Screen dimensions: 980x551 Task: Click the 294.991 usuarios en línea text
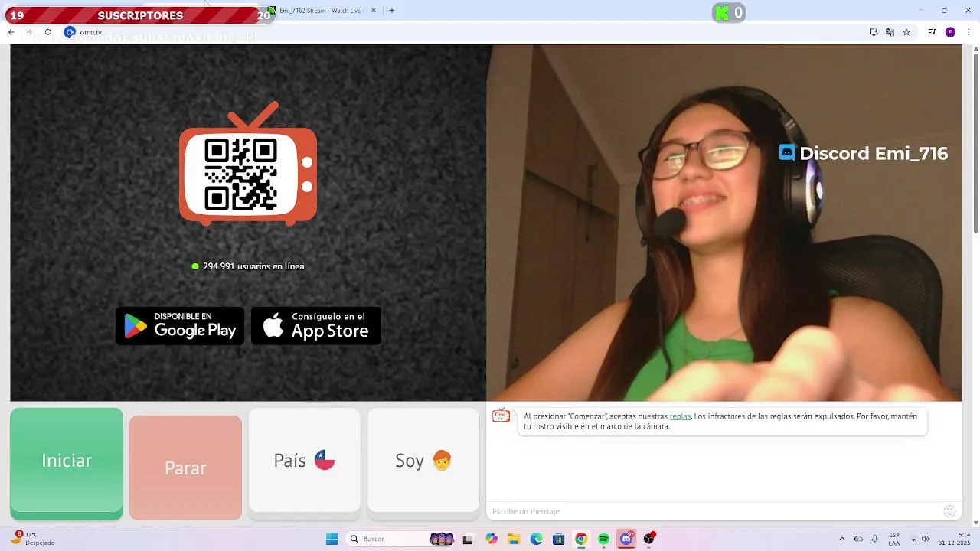coord(253,266)
